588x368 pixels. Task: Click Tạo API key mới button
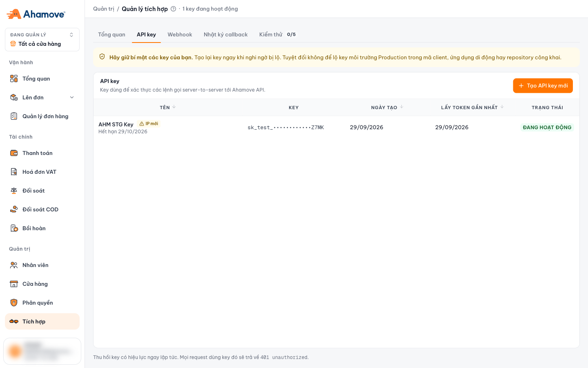click(543, 85)
